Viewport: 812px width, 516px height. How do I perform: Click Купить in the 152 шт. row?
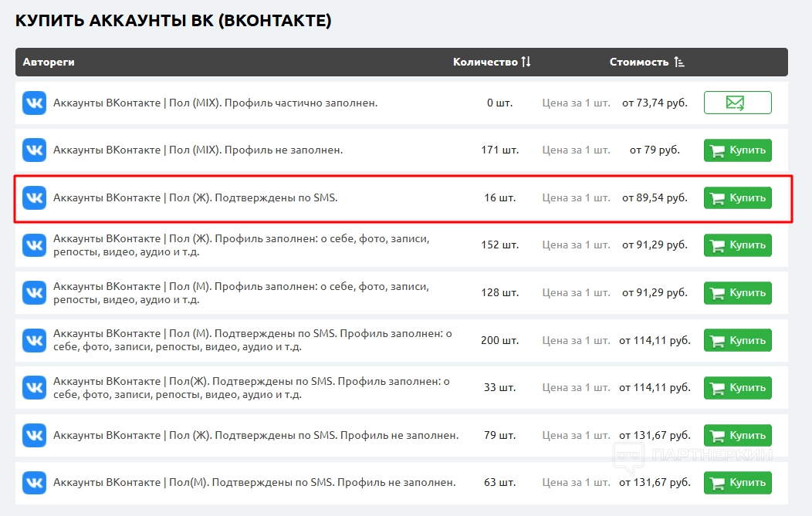737,245
